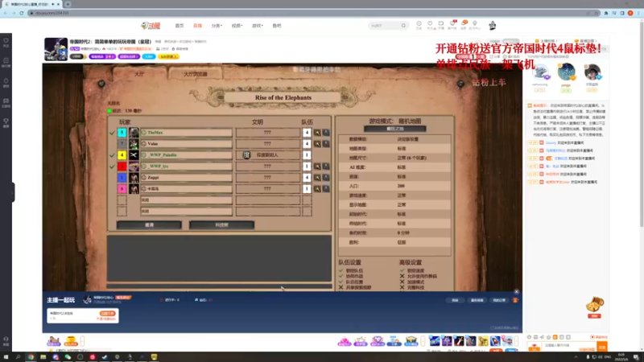
Task: Click the magnifier icon in Valas row
Action: tap(317, 144)
